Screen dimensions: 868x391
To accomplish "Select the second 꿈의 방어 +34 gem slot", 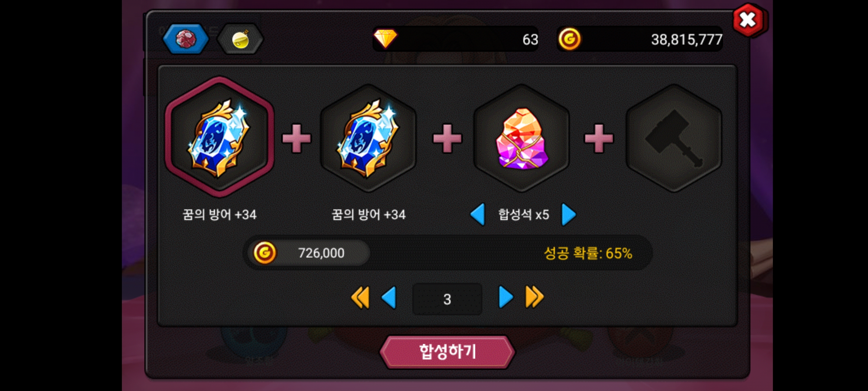I will 368,138.
